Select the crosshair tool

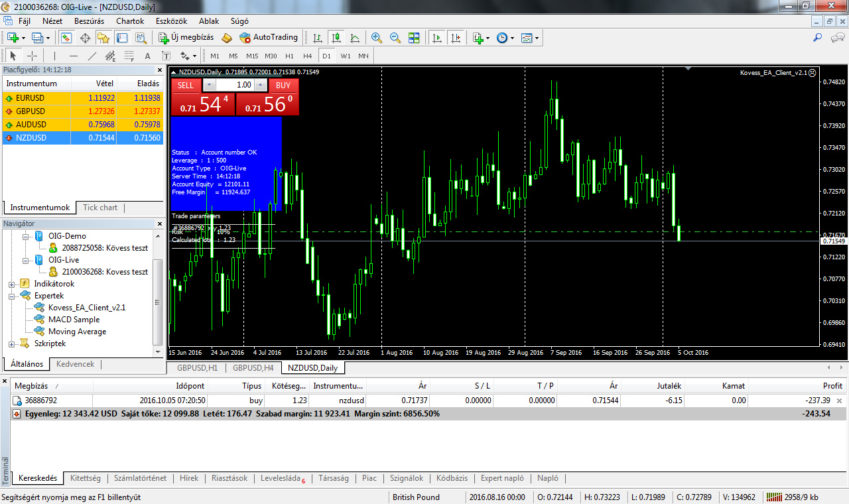32,56
